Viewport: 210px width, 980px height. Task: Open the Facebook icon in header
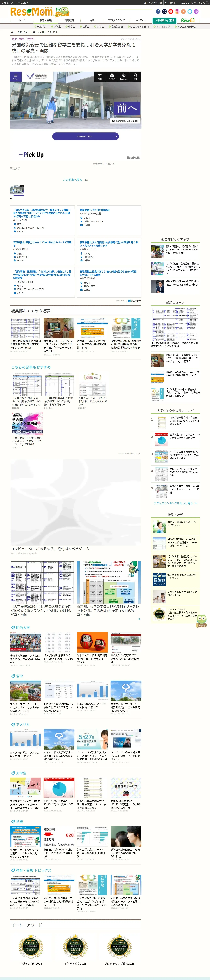tap(158, 11)
